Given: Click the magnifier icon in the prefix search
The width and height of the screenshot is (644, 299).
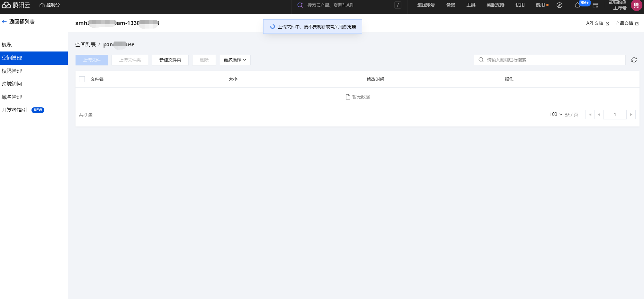Looking at the screenshot, I should pos(481,60).
